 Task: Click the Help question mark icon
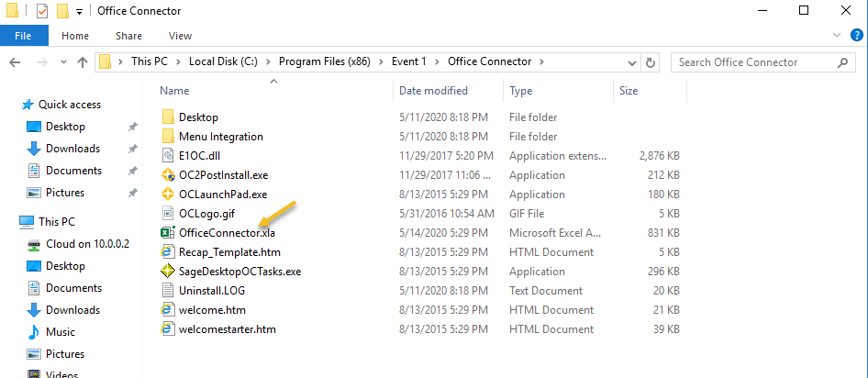(856, 36)
